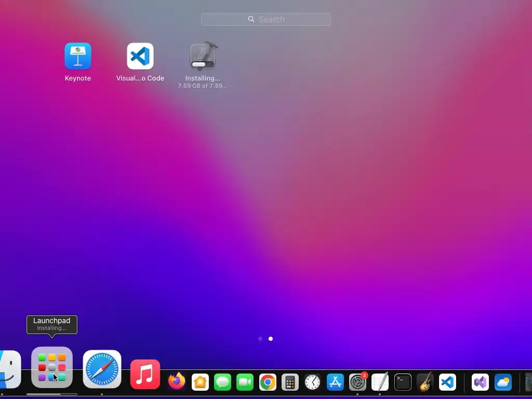The image size is (532, 399).
Task: Open TextEdit from the Dock
Action: (x=380, y=382)
